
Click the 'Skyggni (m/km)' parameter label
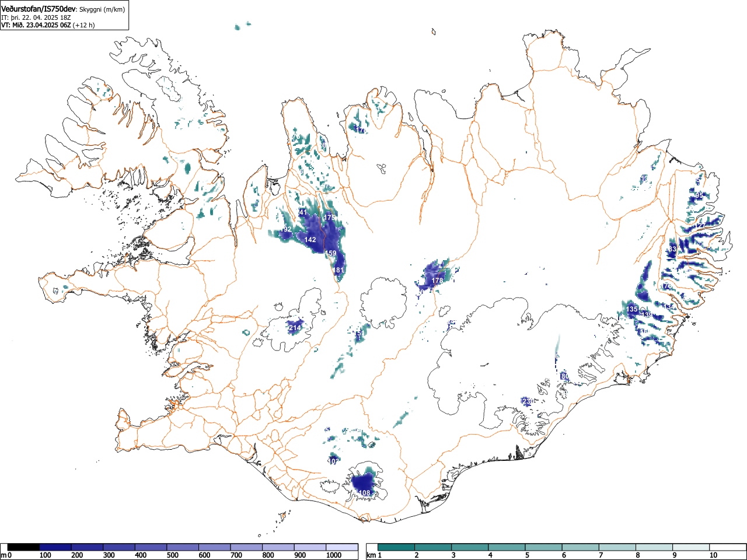pyautogui.click(x=101, y=10)
